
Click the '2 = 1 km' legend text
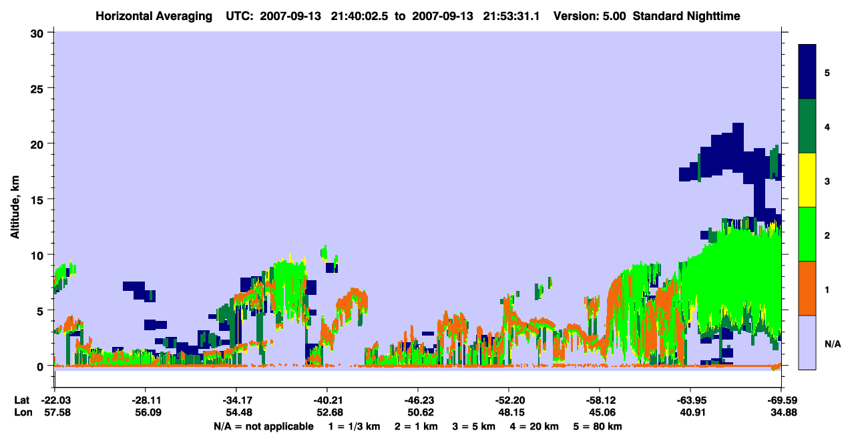click(x=416, y=426)
